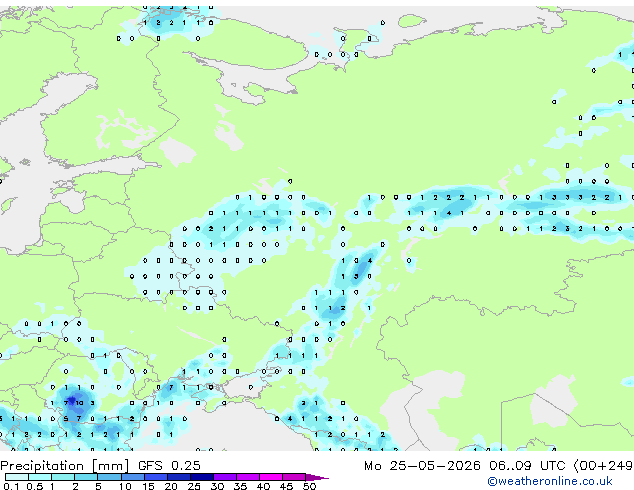Click the 20–25 mm legend swatch
Viewport: 634px width, 490px height.
tap(179, 477)
